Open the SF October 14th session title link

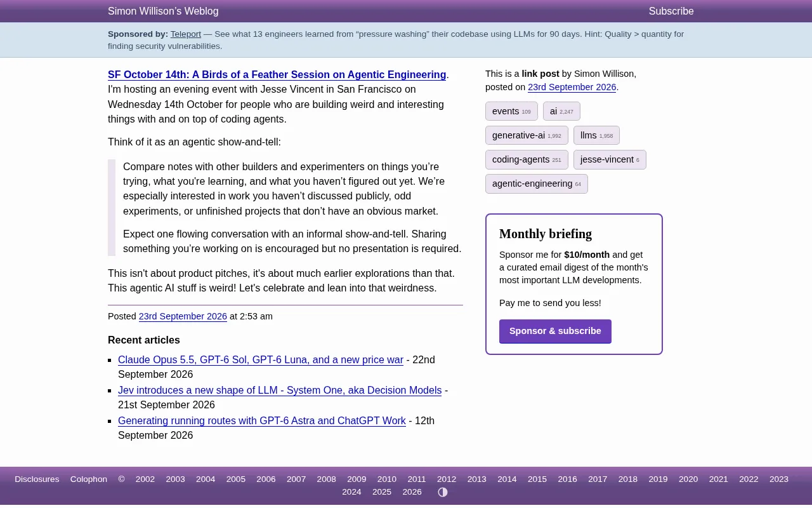coord(277,75)
